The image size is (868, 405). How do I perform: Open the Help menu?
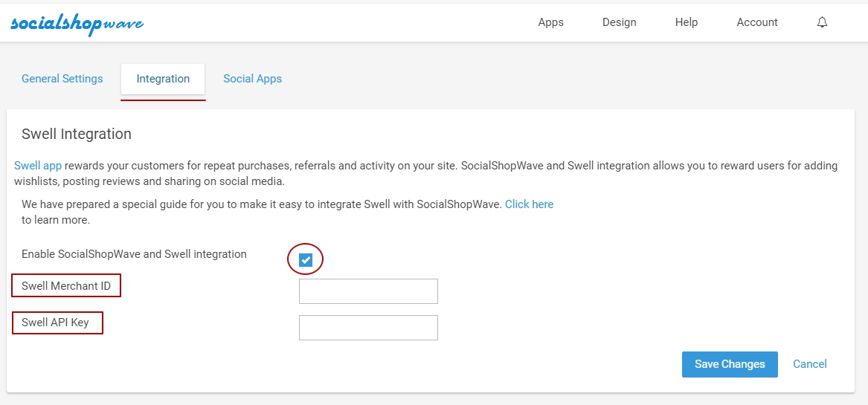click(x=687, y=23)
